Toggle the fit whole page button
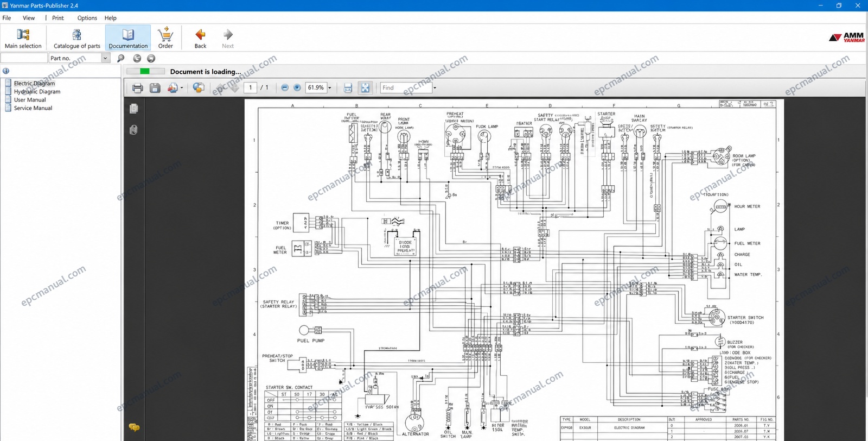Viewport: 868px width, 441px height. 365,87
